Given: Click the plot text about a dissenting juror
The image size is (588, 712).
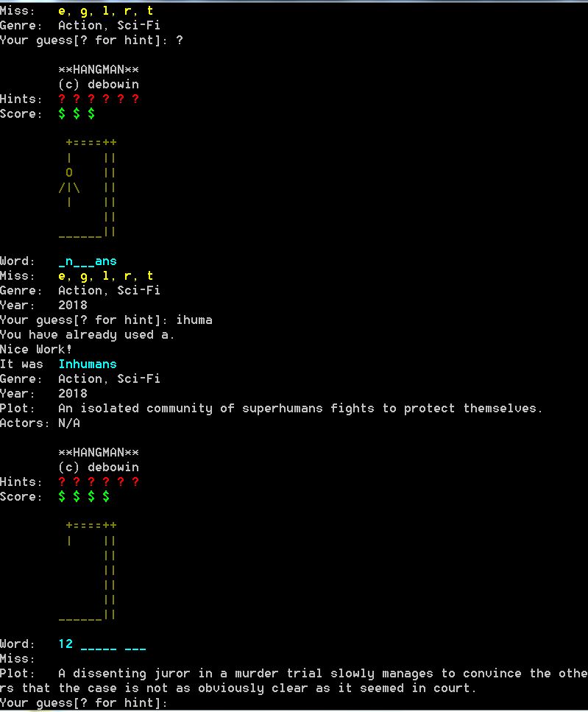Looking at the screenshot, I should [x=294, y=680].
